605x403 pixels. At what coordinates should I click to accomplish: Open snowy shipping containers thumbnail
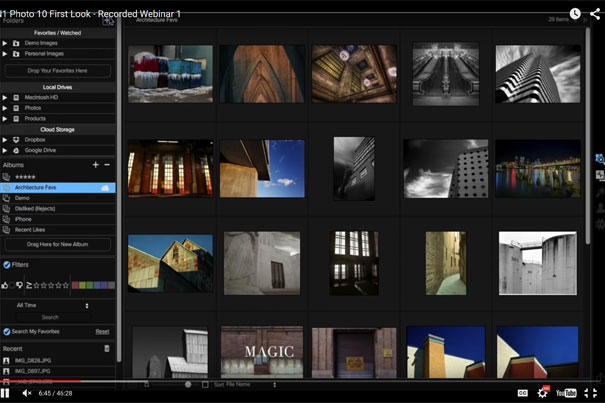click(170, 74)
